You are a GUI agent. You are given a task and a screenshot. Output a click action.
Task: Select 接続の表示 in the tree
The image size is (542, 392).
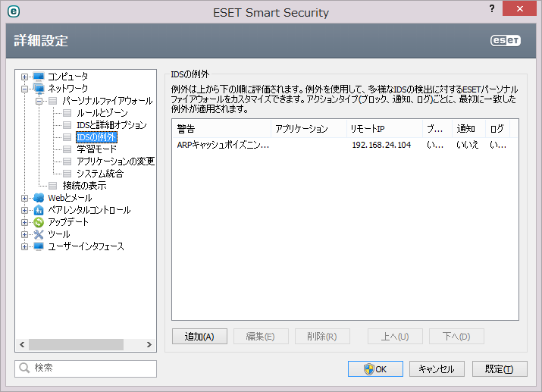(x=84, y=186)
